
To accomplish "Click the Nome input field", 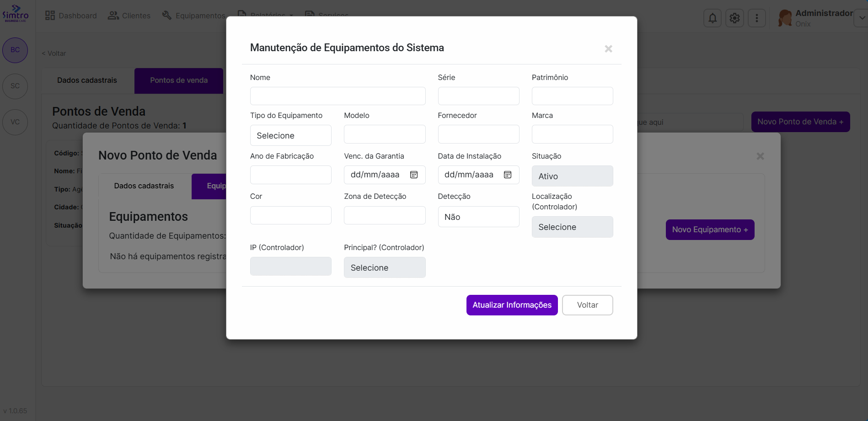I will pyautogui.click(x=338, y=96).
